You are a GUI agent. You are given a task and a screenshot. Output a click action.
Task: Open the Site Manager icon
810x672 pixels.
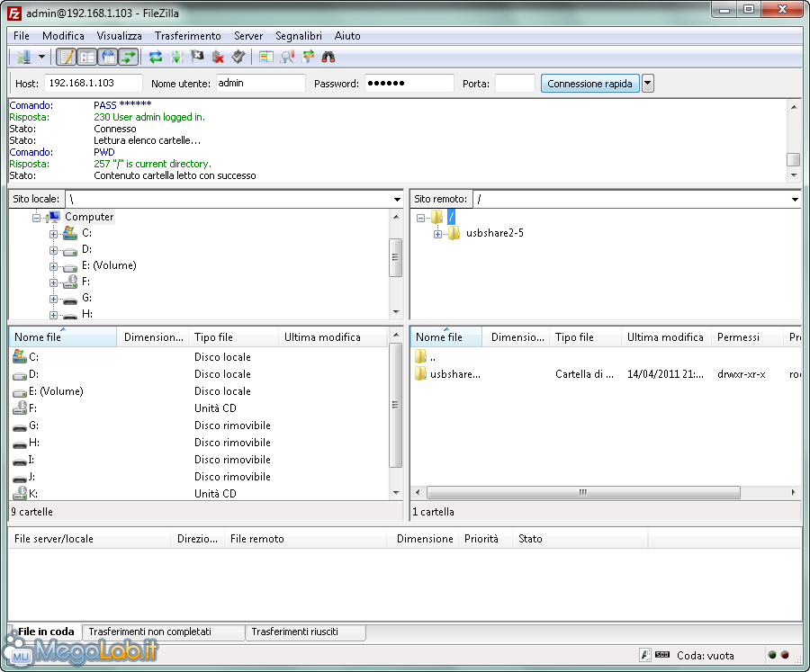click(23, 57)
